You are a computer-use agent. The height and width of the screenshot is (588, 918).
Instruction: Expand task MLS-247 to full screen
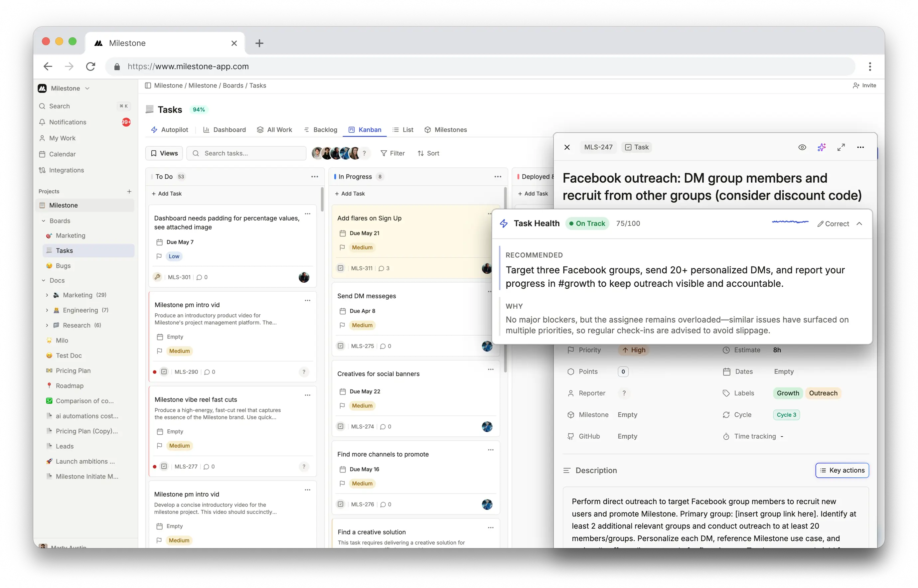[x=841, y=147]
